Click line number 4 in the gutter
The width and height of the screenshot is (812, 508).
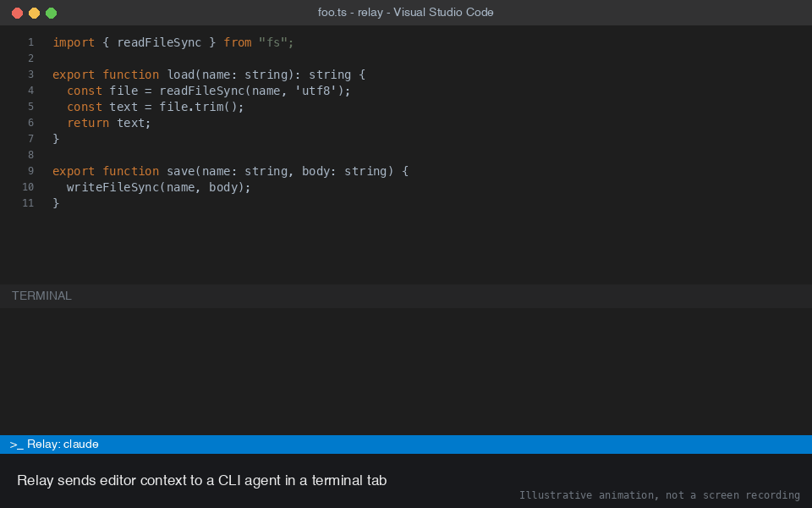click(x=31, y=91)
